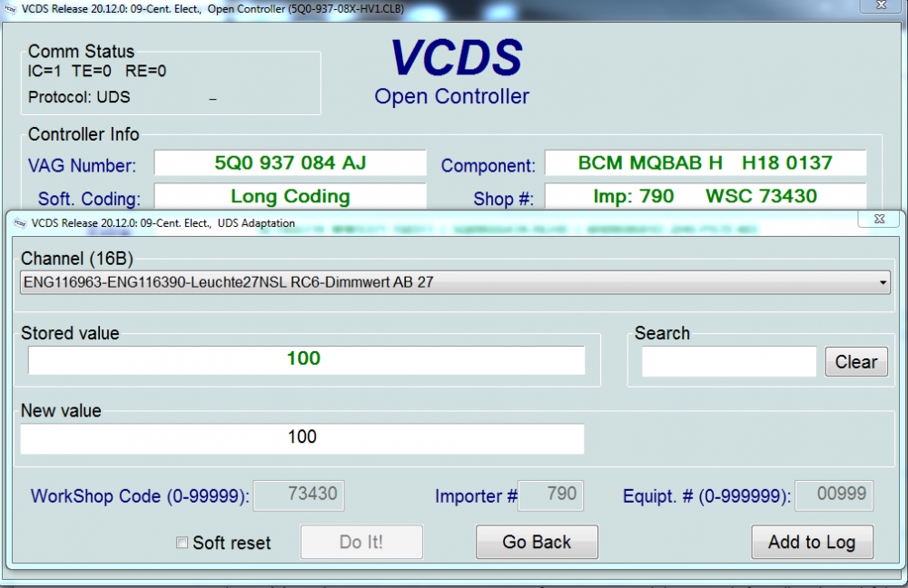Click the Importer number field 790
Screen dimensions: 908x588
click(551, 495)
